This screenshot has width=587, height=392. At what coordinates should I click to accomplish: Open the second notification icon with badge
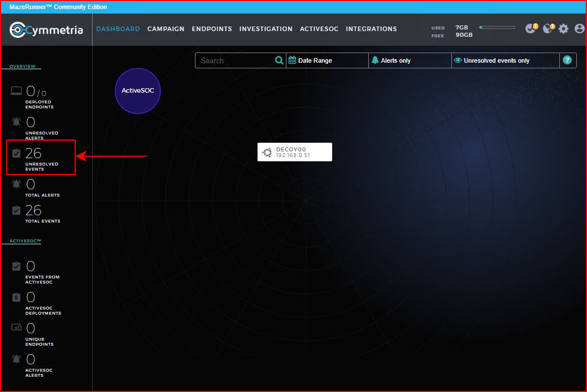point(549,28)
